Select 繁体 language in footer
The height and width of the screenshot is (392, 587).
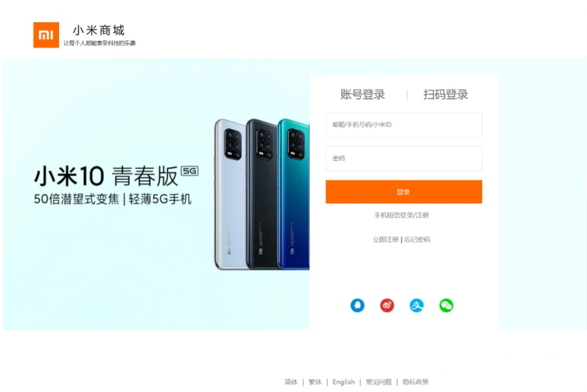[315, 382]
